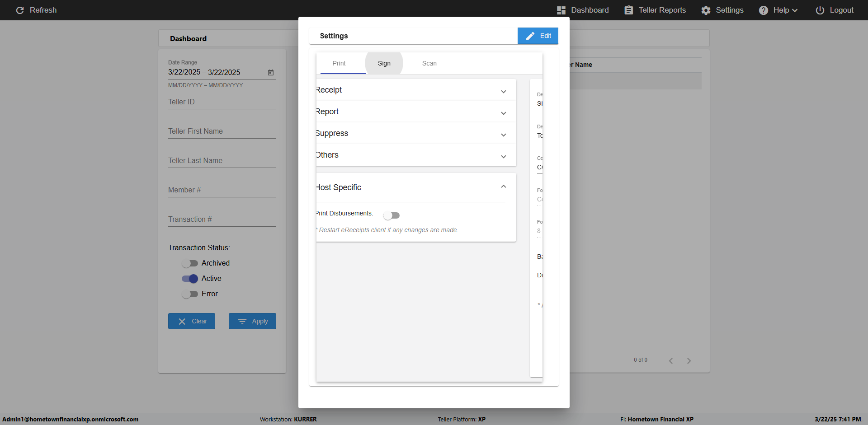The height and width of the screenshot is (425, 868).
Task: Open the Dashboard menu item label
Action: tap(590, 10)
